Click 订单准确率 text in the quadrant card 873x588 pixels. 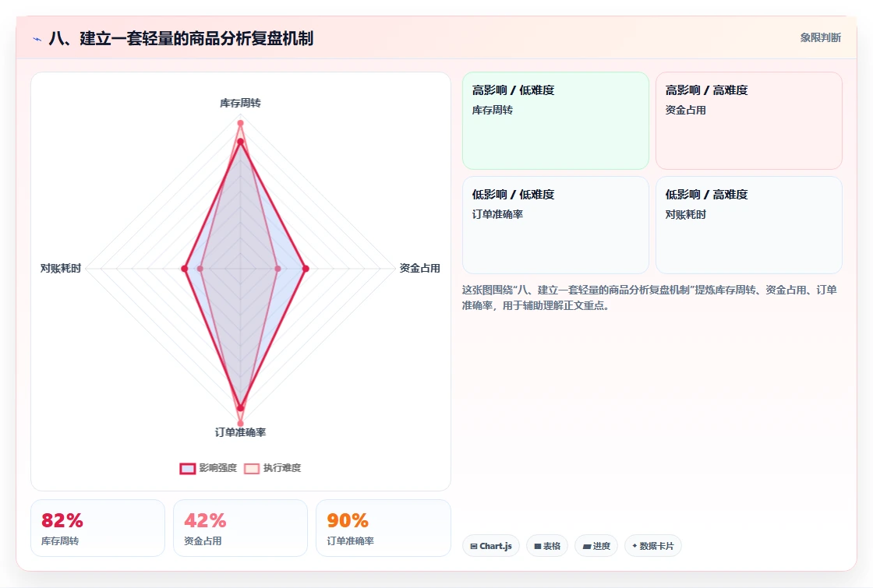(x=497, y=214)
